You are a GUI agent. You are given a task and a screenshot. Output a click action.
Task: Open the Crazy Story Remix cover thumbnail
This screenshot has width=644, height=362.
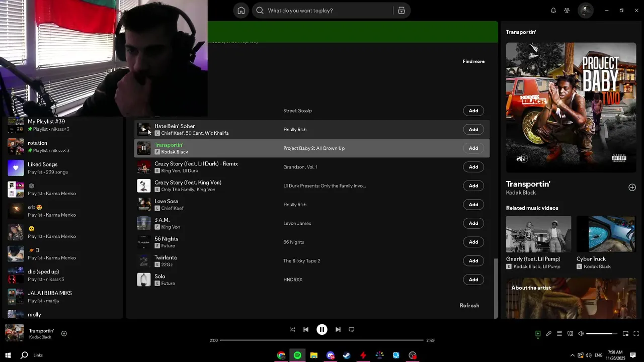coord(144,167)
